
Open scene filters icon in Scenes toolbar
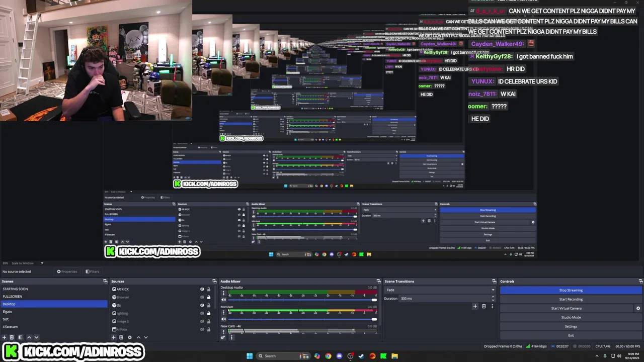point(20,337)
